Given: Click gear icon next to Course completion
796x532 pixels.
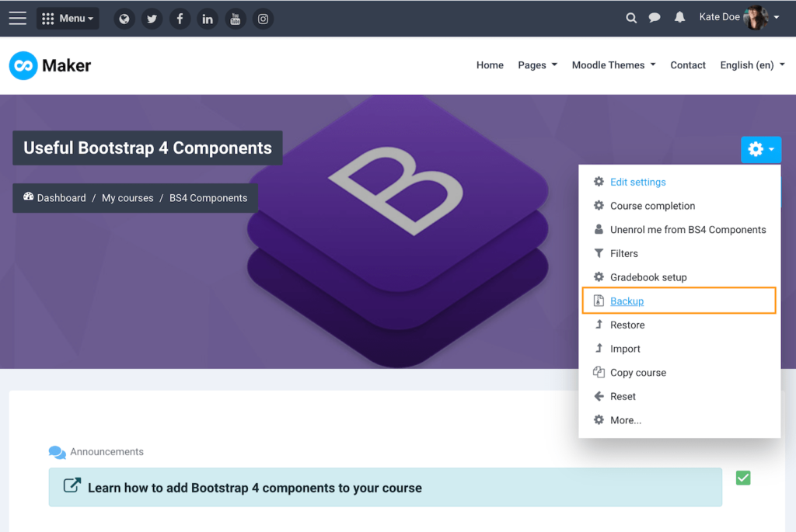Looking at the screenshot, I should tap(599, 205).
